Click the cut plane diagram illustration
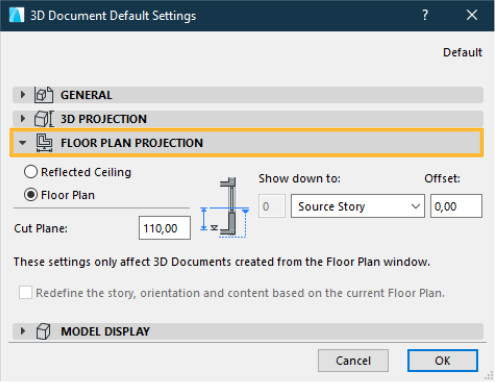 click(x=225, y=207)
